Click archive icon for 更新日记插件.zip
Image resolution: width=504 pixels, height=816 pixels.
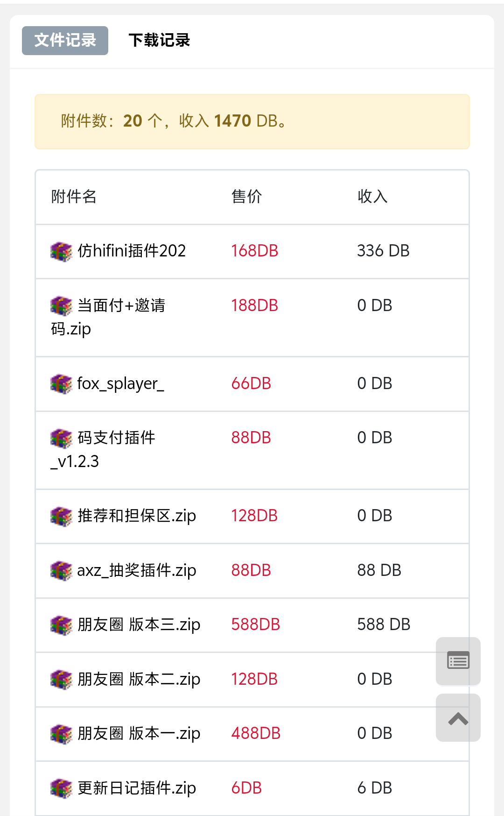pos(61,788)
